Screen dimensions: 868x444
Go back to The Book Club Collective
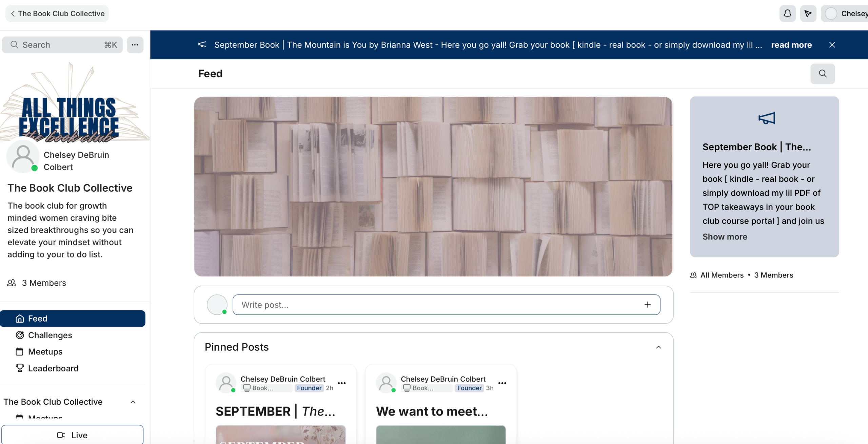coord(57,14)
